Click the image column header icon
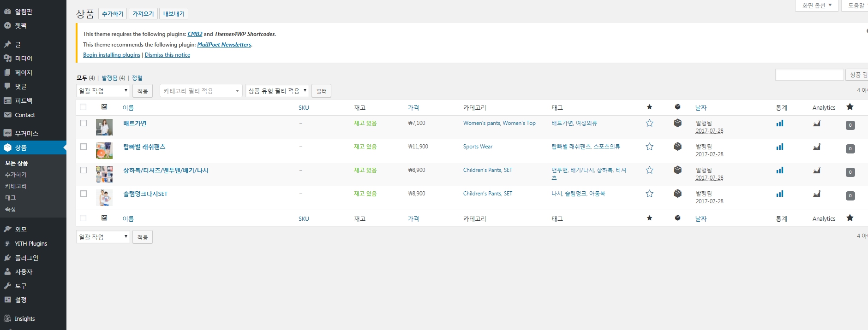 point(104,107)
